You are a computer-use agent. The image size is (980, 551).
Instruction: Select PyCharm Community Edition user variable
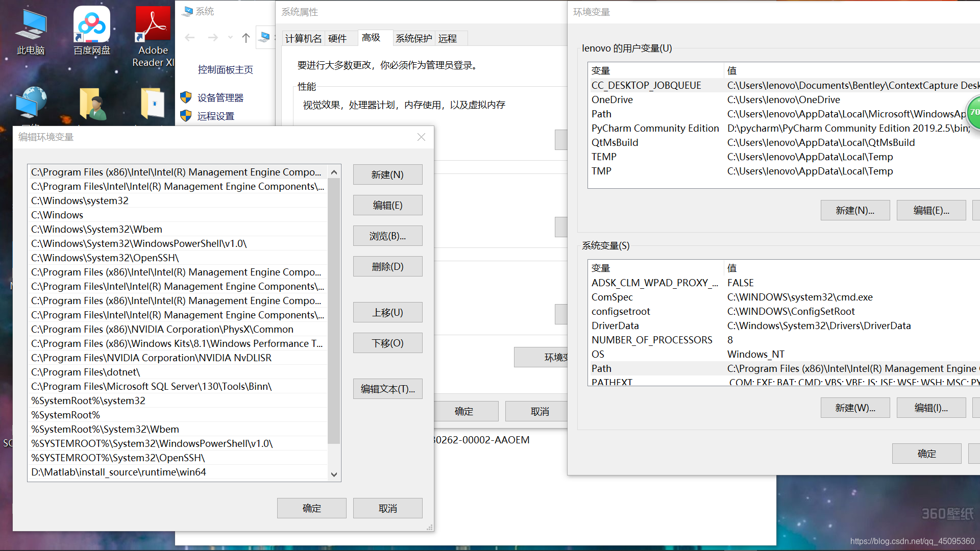[x=784, y=128]
